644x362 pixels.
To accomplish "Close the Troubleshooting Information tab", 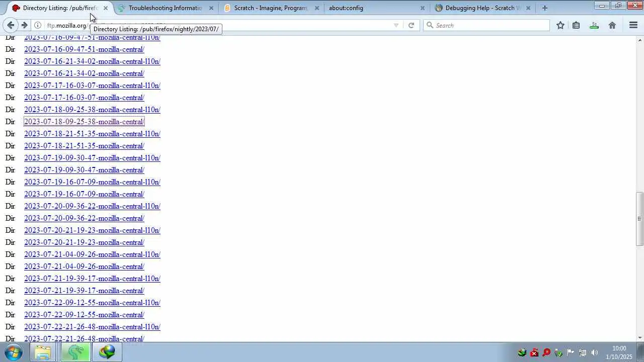I will coord(211,8).
